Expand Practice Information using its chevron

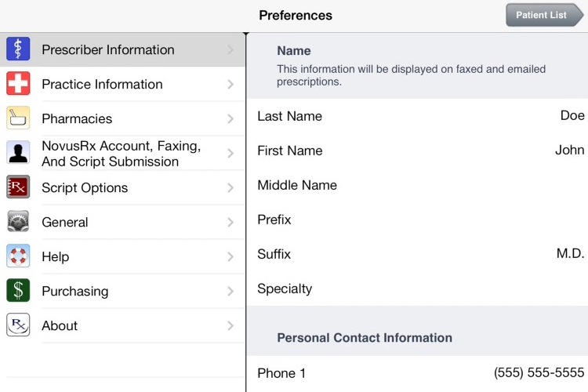[230, 84]
